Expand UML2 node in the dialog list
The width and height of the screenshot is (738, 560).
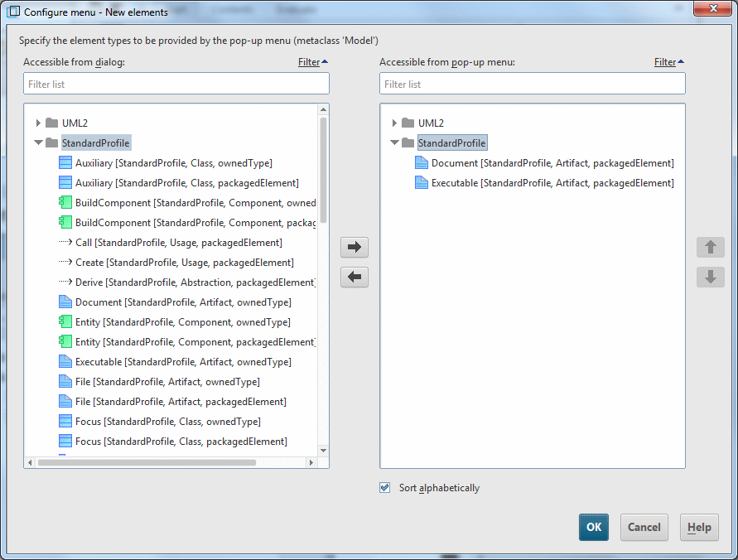pos(38,123)
